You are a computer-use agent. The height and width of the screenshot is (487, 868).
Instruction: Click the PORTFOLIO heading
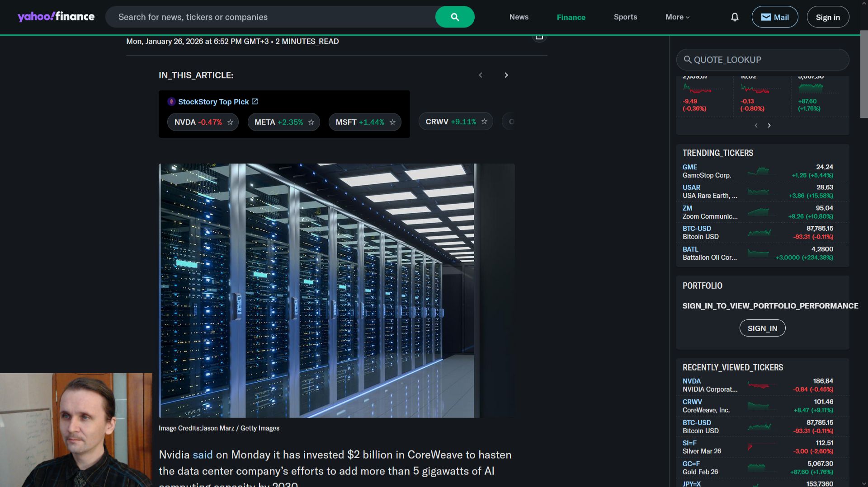tap(703, 286)
